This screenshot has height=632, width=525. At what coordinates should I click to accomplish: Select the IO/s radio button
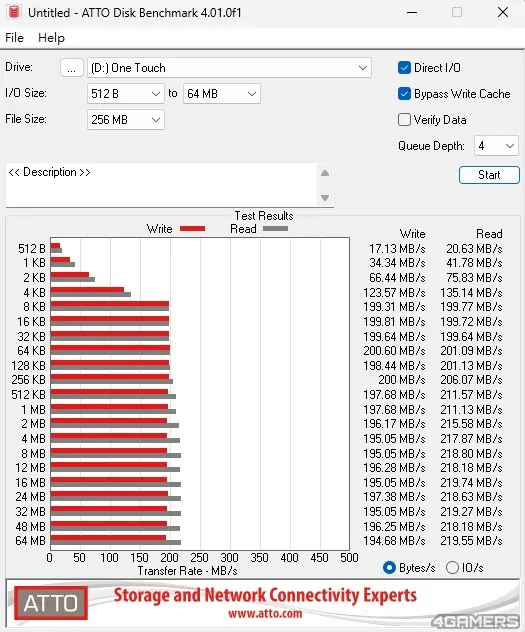tap(452, 568)
